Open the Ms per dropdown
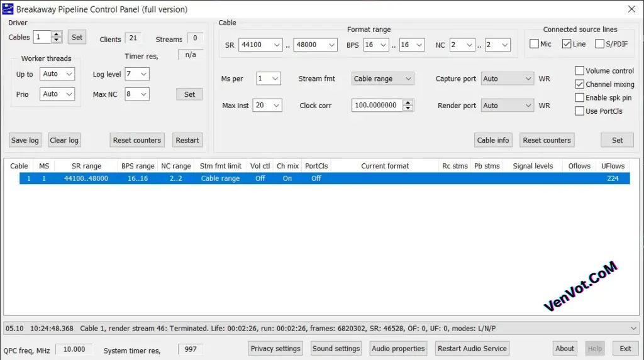The image size is (644, 360). tap(268, 79)
